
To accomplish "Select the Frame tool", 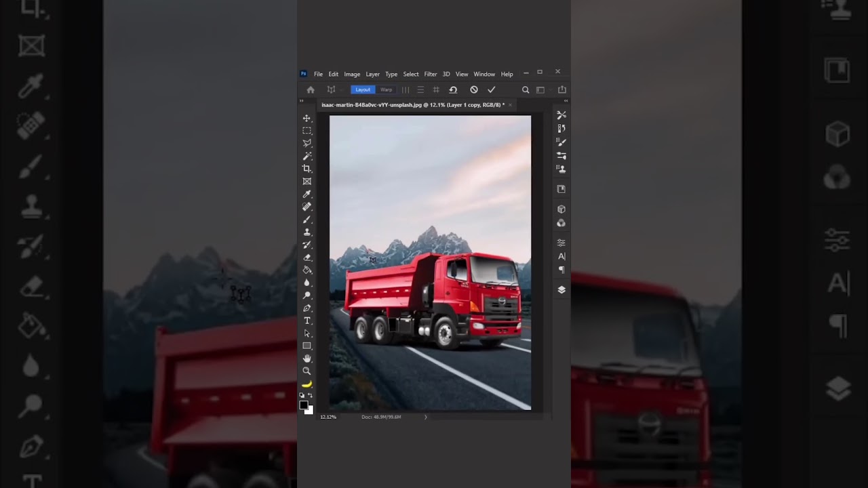I will [x=307, y=181].
